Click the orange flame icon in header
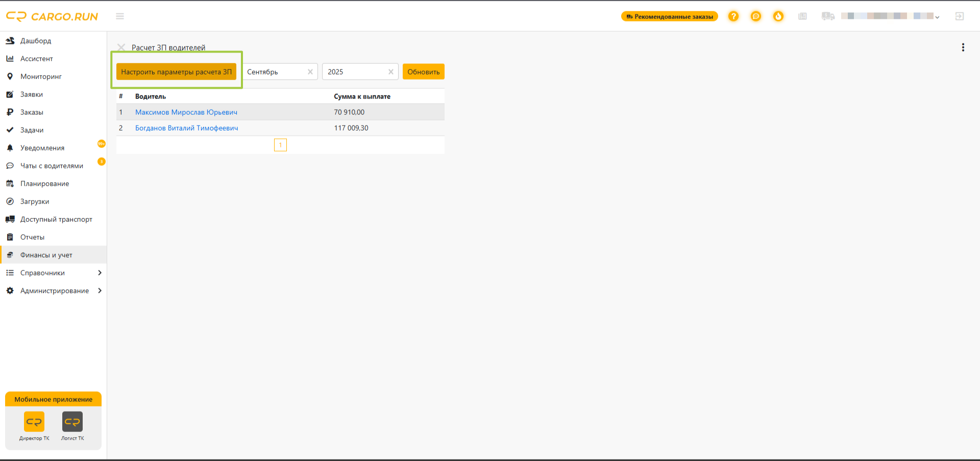The height and width of the screenshot is (461, 980). tap(778, 16)
